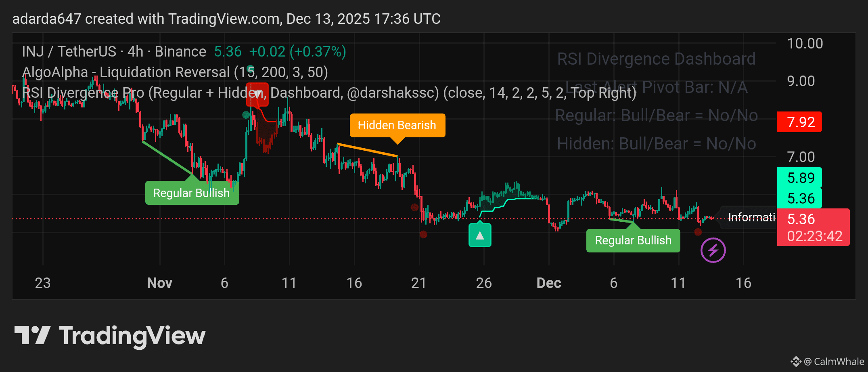Viewport: 868px width, 372px height.
Task: Click the RSI Divergence Dashboard title
Action: [657, 59]
